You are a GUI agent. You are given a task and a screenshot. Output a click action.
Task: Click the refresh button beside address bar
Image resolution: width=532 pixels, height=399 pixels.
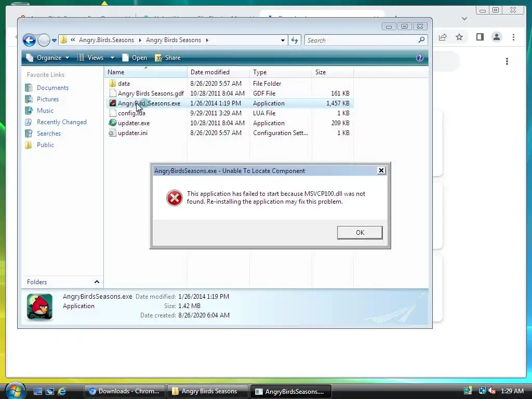click(295, 41)
